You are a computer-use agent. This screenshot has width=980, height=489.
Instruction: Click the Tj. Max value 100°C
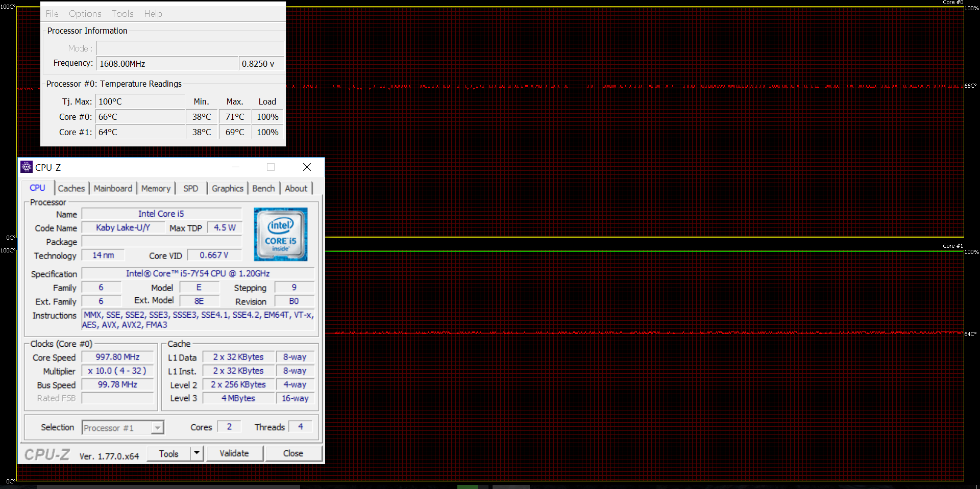pyautogui.click(x=140, y=101)
